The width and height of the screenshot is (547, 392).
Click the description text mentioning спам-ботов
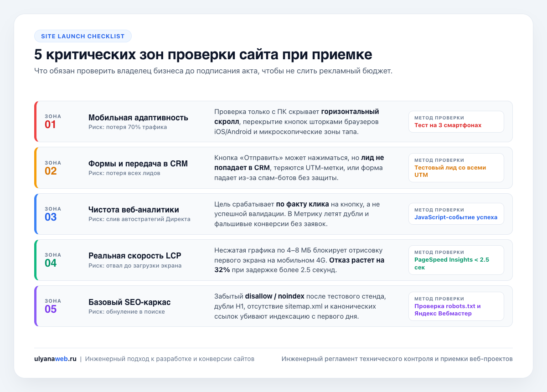pyautogui.click(x=299, y=168)
